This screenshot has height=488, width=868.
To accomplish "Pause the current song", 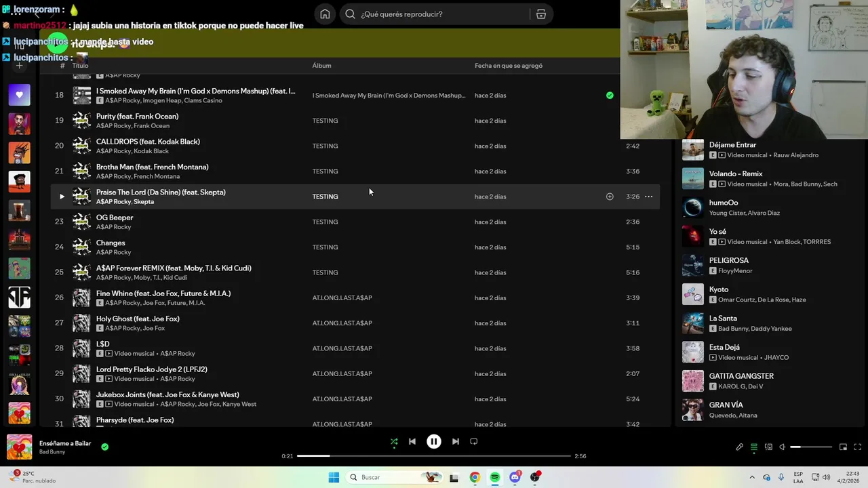I will 434,441.
